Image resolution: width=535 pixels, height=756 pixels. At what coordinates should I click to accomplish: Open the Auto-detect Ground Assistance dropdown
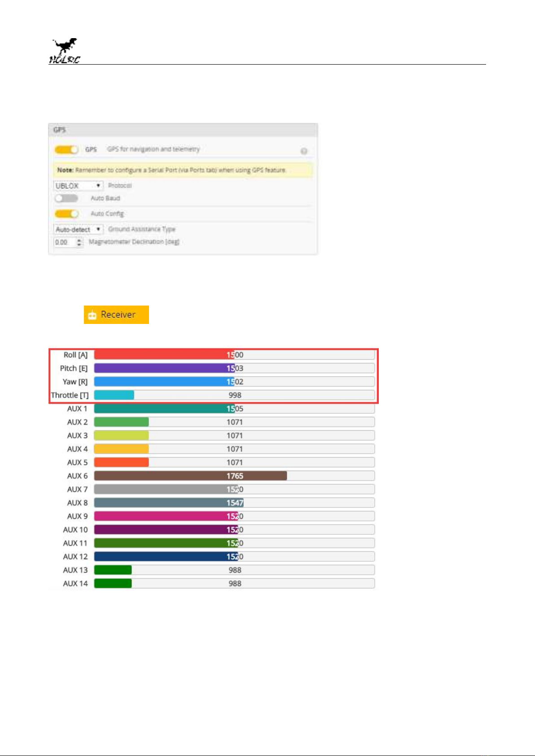78,229
